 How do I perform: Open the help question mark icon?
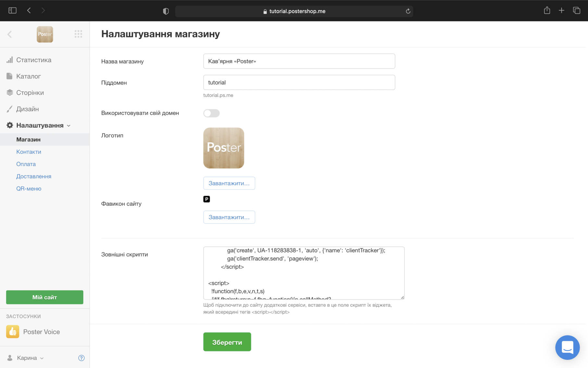click(81, 358)
